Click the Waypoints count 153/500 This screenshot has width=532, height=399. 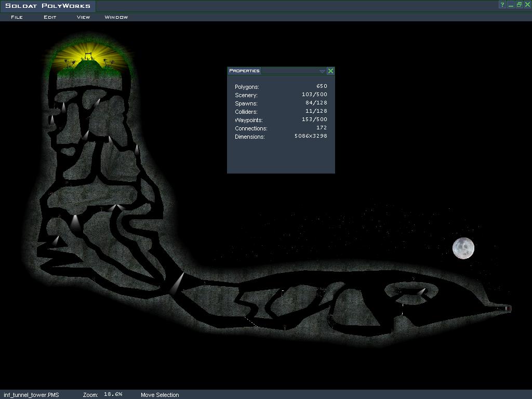[314, 119]
